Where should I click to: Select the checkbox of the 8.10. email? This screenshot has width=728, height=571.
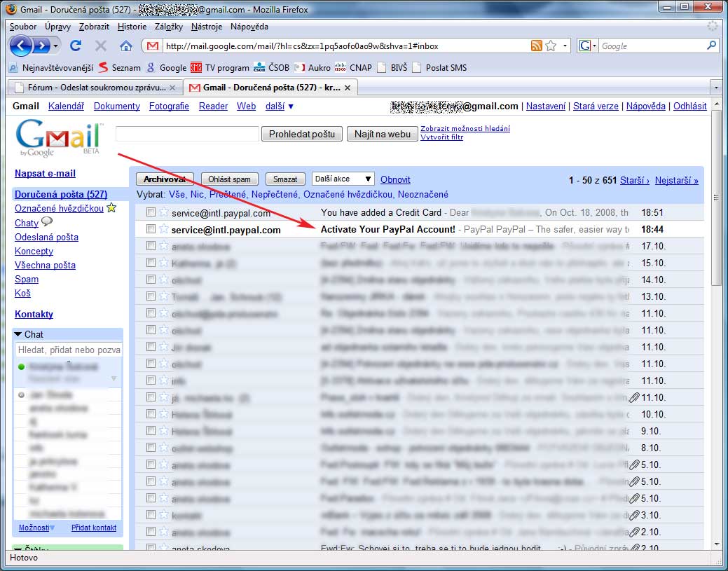tap(151, 447)
